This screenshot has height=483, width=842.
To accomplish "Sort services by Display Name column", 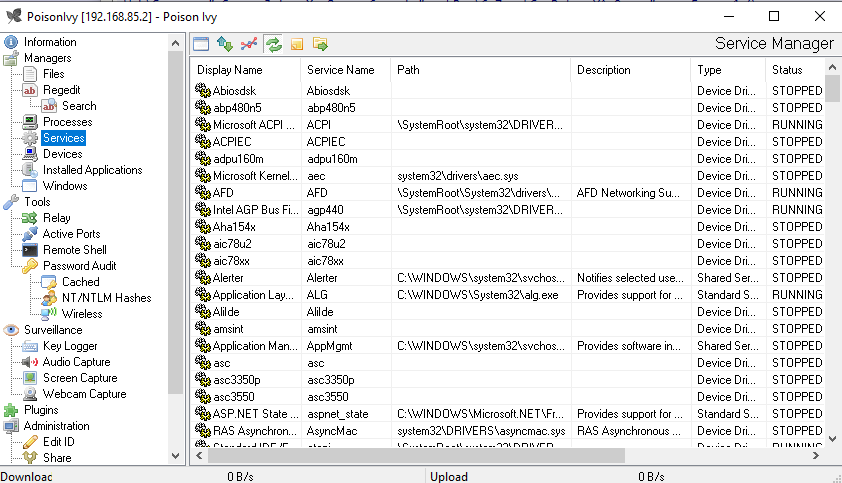I will (229, 70).
